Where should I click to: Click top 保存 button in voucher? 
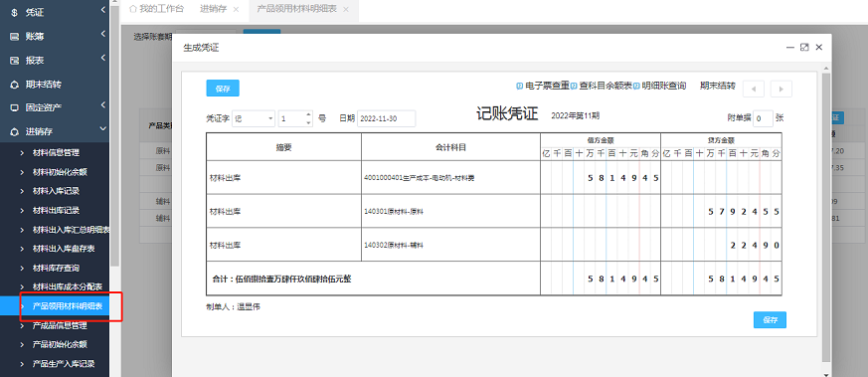coord(223,89)
